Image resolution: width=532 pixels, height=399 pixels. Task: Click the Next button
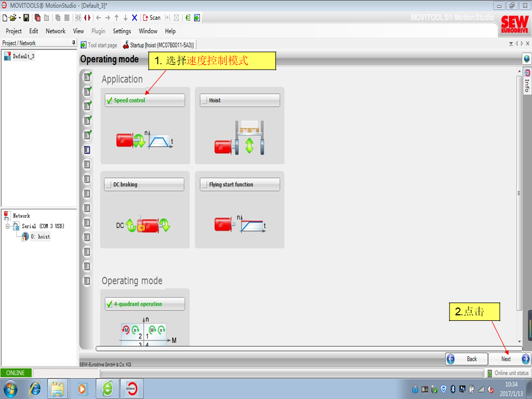point(509,359)
